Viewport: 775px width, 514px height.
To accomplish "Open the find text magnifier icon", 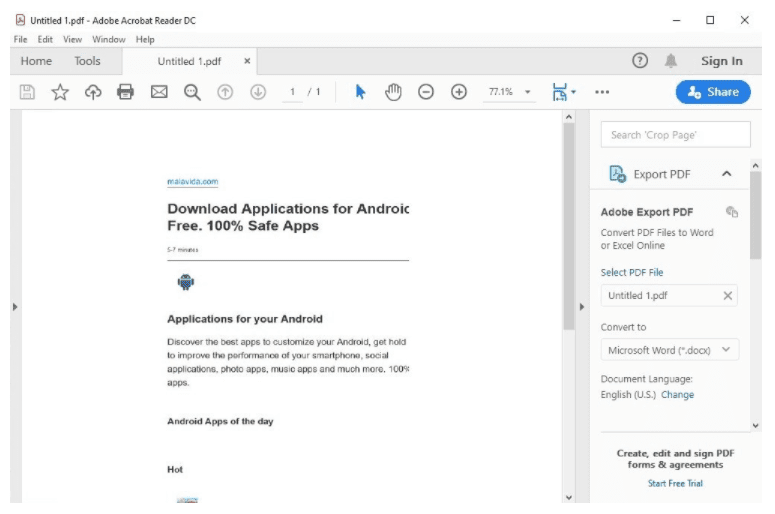I will coord(192,92).
